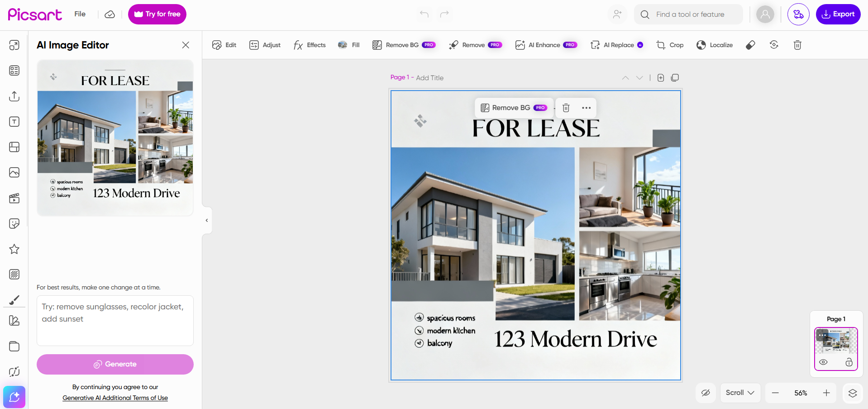
Task: Open the Uploads sidebar panel
Action: tap(14, 96)
